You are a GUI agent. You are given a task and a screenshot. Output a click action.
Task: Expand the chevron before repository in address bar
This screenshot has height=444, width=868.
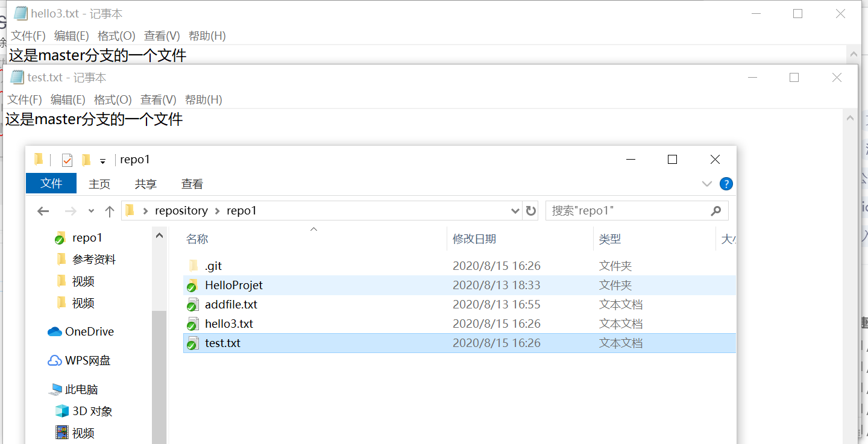coord(145,211)
